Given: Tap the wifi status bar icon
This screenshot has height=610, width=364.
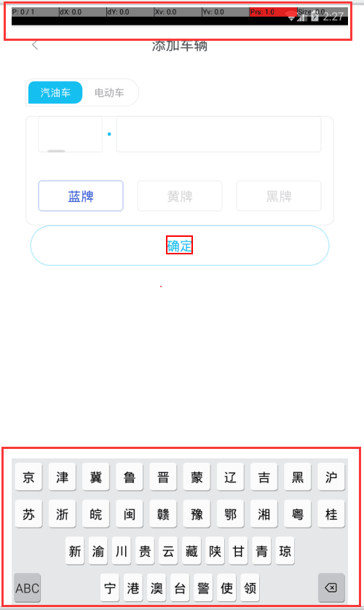Looking at the screenshot, I should pyautogui.click(x=290, y=16).
